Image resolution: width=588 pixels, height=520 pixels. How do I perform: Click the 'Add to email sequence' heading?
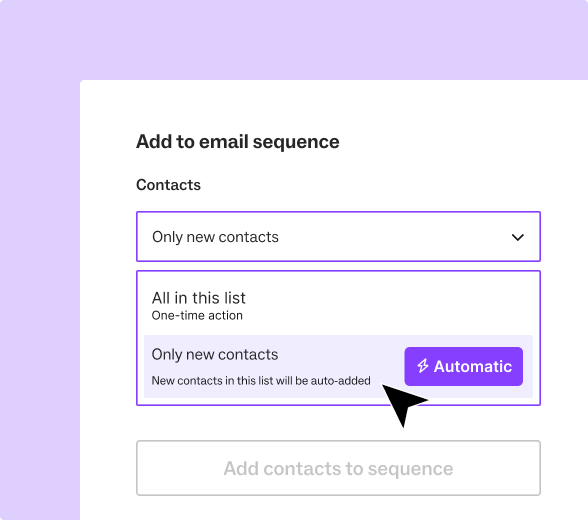tap(238, 142)
